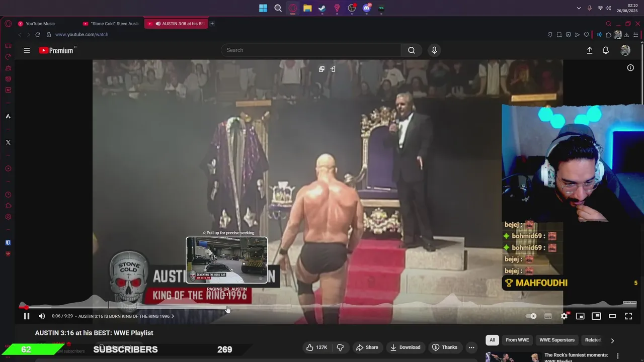Expand the system tray hidden icons chevron
Screen dimensions: 644x362
point(579,8)
